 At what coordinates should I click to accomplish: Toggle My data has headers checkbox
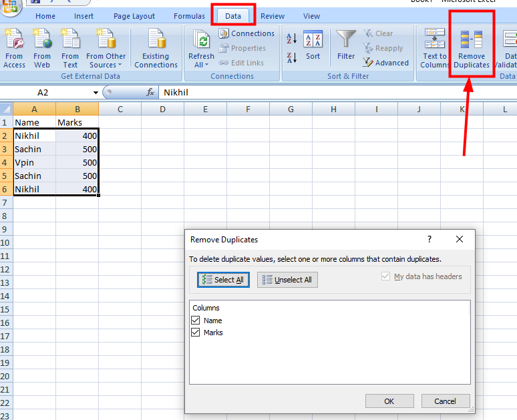pos(385,276)
